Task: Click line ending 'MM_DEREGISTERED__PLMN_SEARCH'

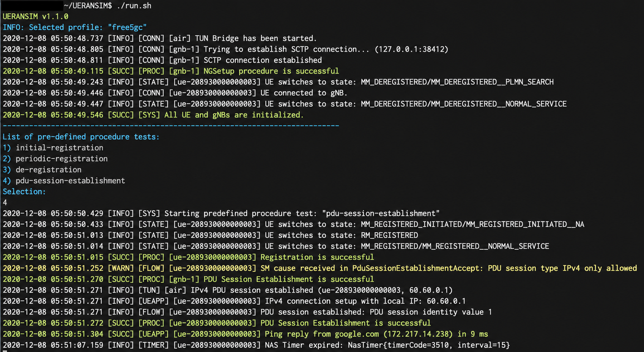Action: tap(278, 82)
